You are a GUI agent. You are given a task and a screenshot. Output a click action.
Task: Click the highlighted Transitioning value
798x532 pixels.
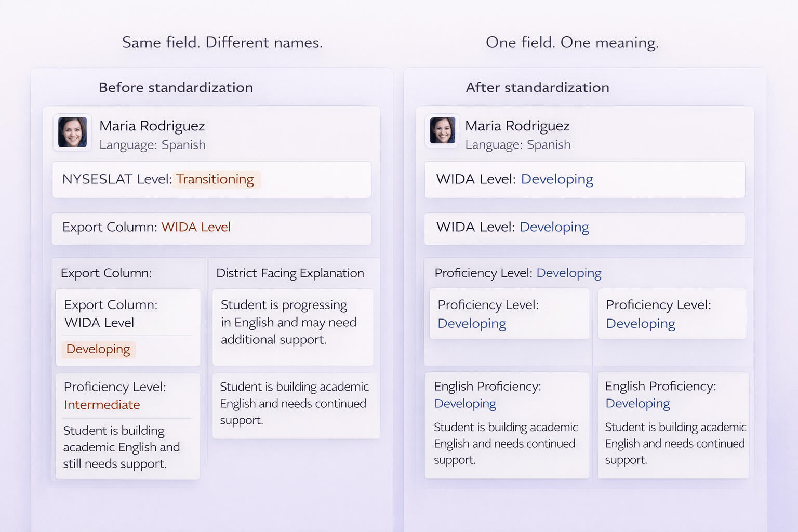tap(215, 179)
